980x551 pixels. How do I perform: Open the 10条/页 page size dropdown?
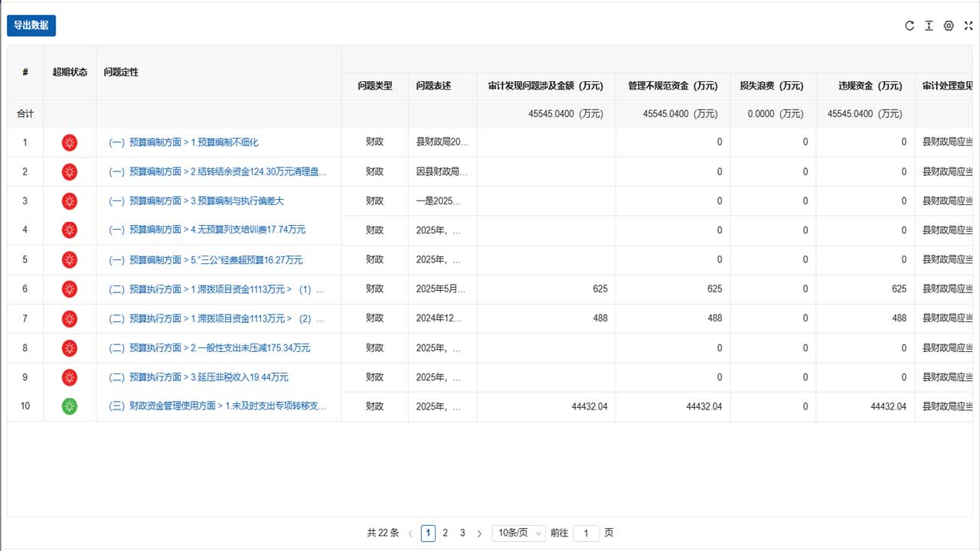[x=518, y=533]
